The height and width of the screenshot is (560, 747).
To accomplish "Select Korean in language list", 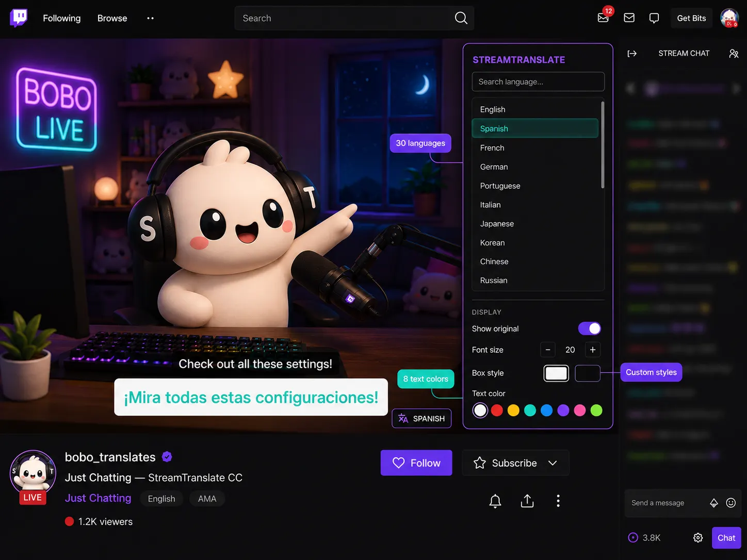I will [x=535, y=243].
